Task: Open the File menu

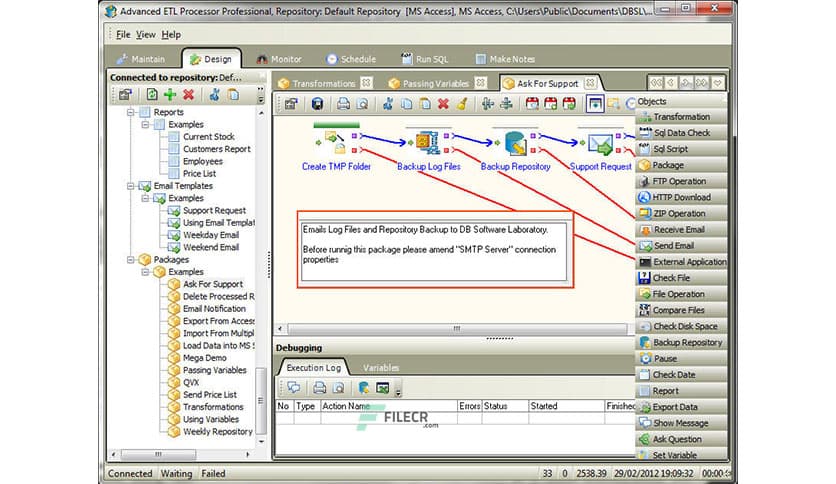Action: click(123, 35)
